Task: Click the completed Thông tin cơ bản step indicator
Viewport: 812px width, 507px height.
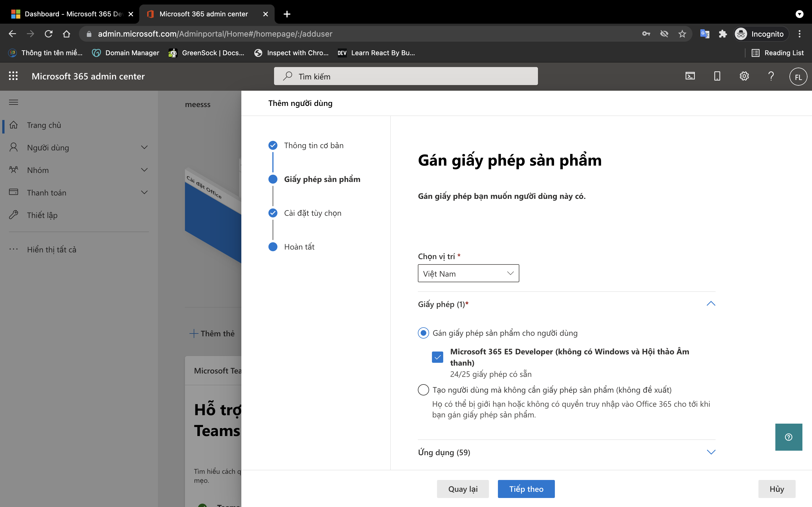Action: (273, 145)
